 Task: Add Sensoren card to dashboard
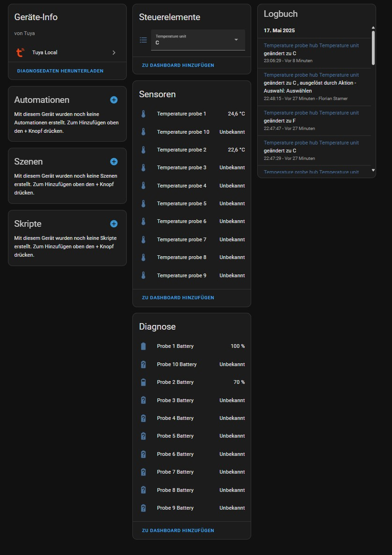click(x=178, y=297)
